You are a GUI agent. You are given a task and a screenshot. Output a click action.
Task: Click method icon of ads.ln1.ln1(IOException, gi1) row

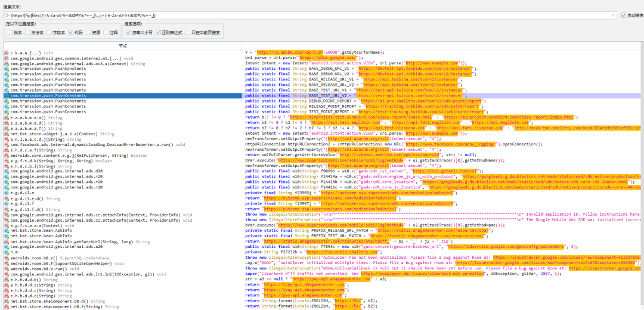point(6,274)
